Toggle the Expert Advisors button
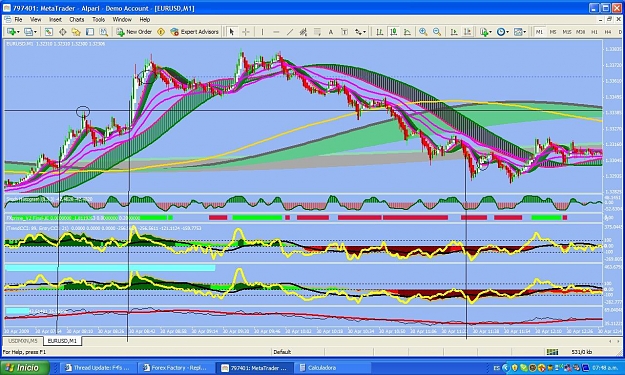The image size is (625, 375). [195, 32]
